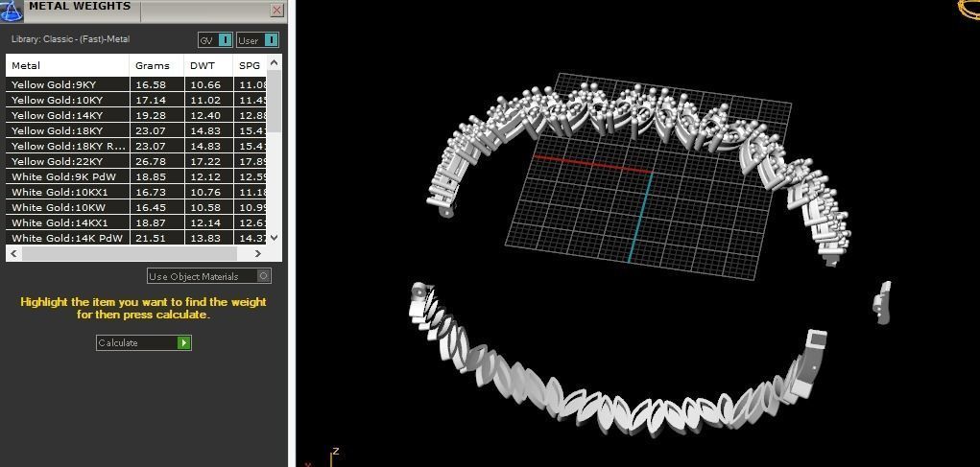The height and width of the screenshot is (467, 980).
Task: Select White Gold:10KX1 row
Action: (x=136, y=192)
